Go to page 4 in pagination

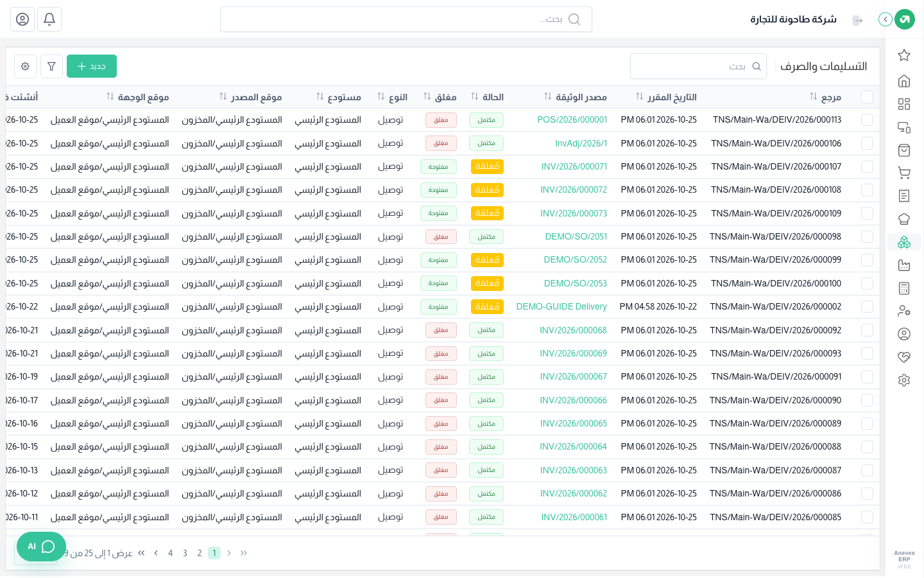click(x=170, y=553)
